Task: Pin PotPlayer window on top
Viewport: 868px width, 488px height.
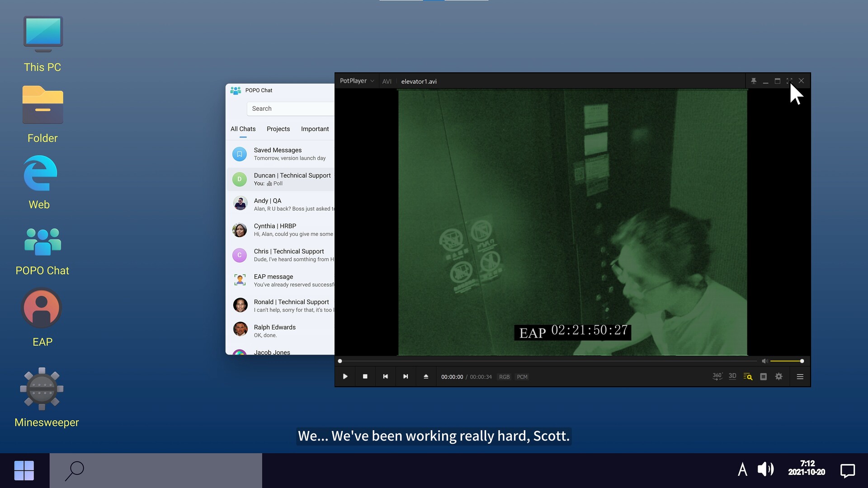Action: coord(754,81)
